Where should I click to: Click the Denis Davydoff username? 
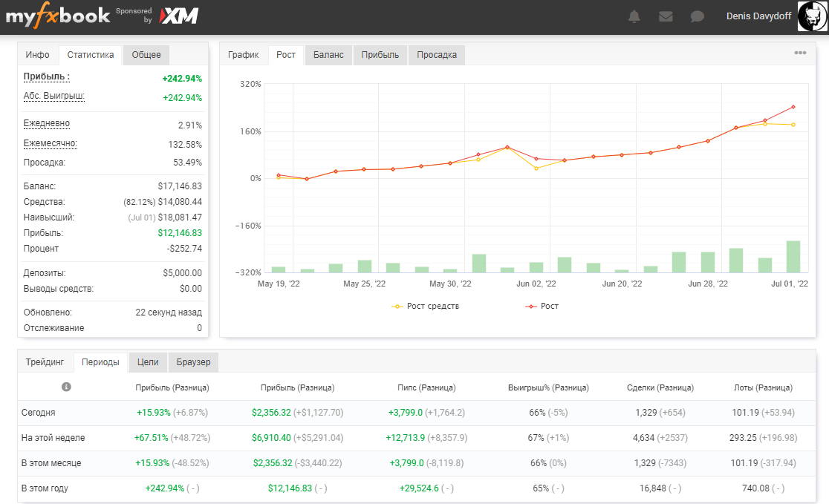tap(758, 16)
